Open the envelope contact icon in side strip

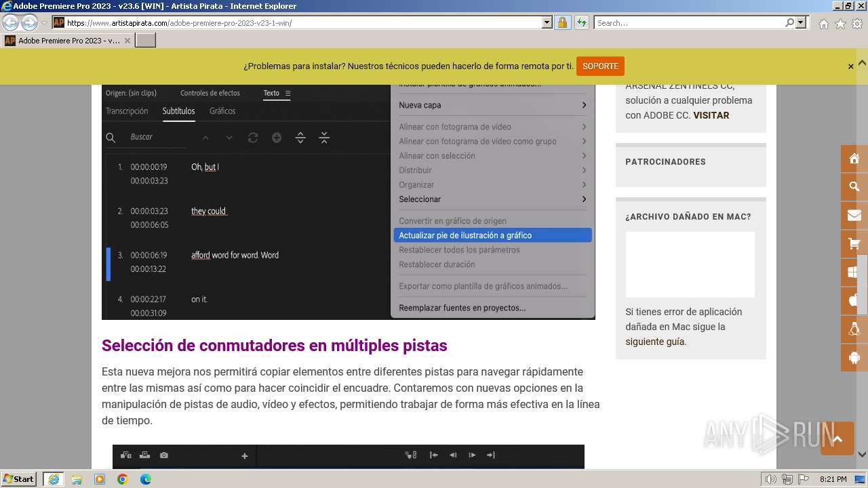tap(854, 216)
